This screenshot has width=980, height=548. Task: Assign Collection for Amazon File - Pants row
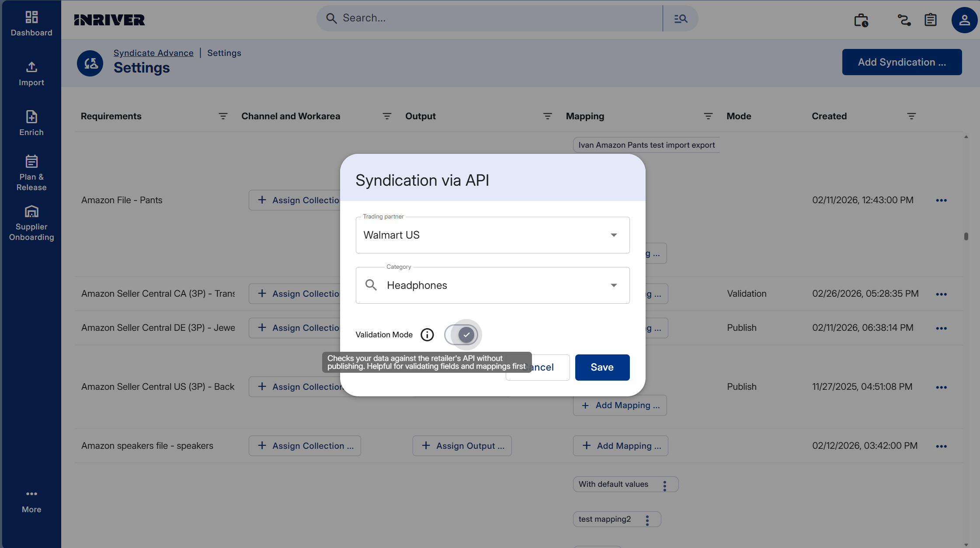coord(295,200)
